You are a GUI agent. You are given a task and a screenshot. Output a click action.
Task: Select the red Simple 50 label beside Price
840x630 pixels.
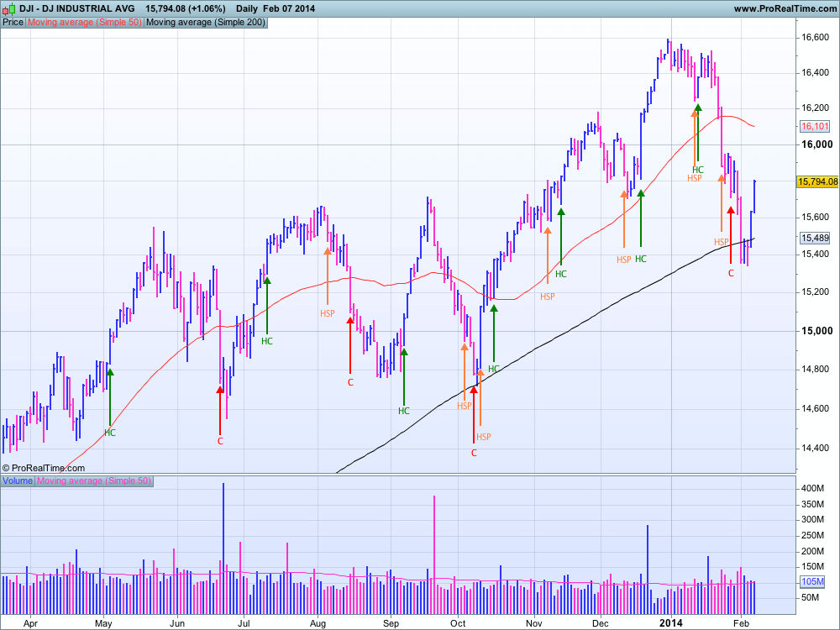tap(85, 23)
